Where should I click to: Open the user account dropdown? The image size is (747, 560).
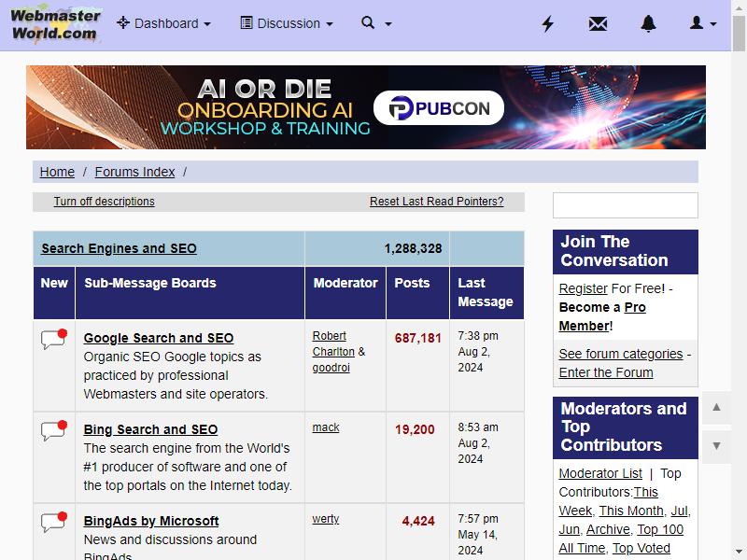tap(703, 23)
